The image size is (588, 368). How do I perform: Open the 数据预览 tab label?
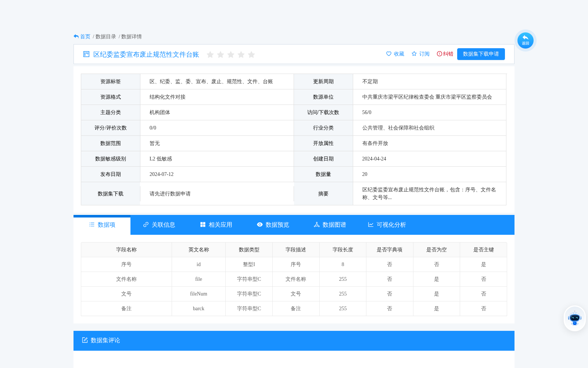277,225
